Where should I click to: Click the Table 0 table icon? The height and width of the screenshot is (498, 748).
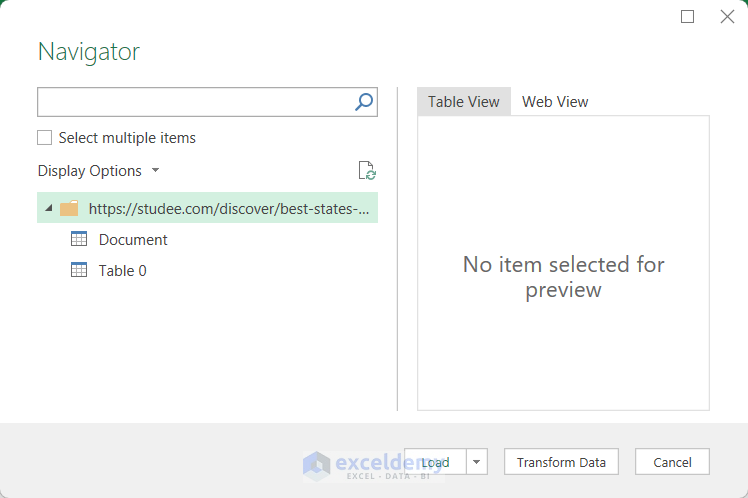point(79,270)
